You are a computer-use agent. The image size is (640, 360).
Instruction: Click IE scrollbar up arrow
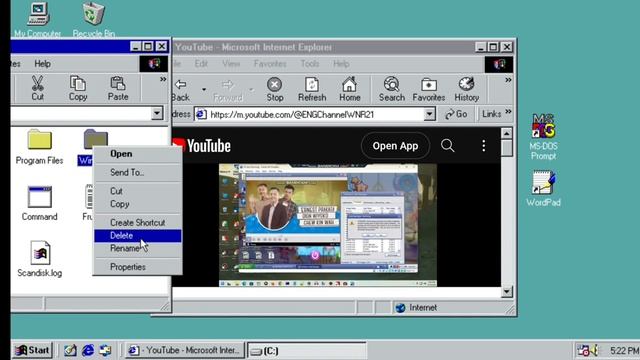[506, 133]
